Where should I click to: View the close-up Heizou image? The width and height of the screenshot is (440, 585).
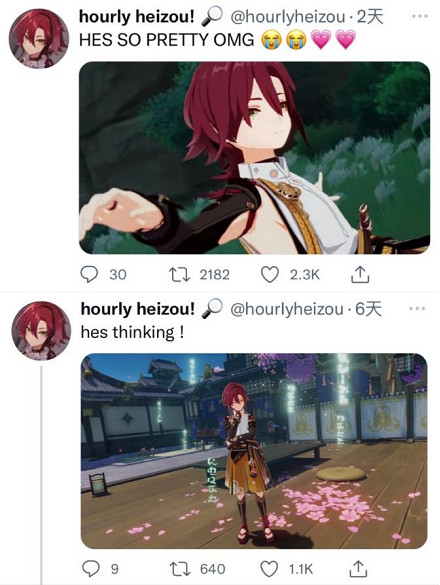coord(255,158)
